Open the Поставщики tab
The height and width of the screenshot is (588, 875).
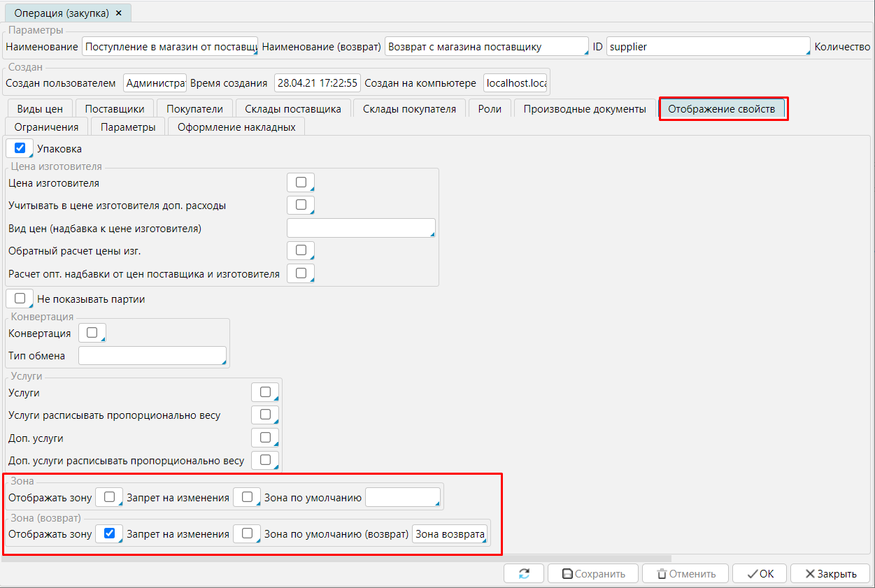coord(115,108)
